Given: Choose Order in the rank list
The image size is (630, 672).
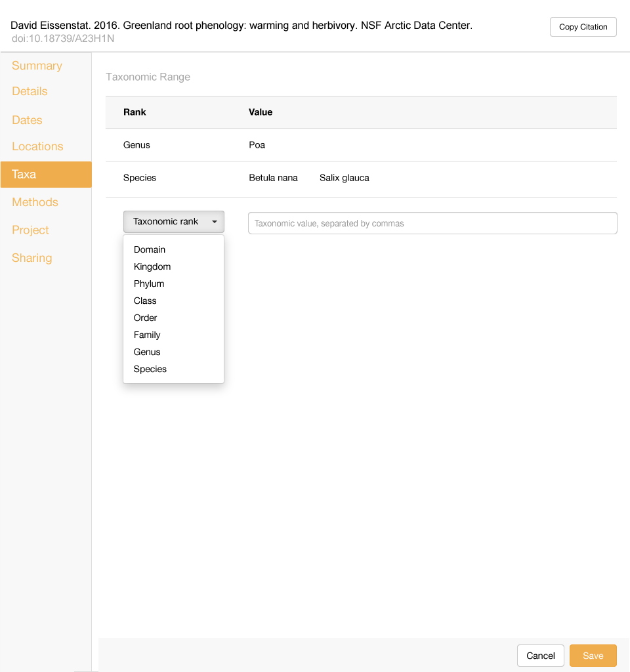Looking at the screenshot, I should [x=145, y=318].
